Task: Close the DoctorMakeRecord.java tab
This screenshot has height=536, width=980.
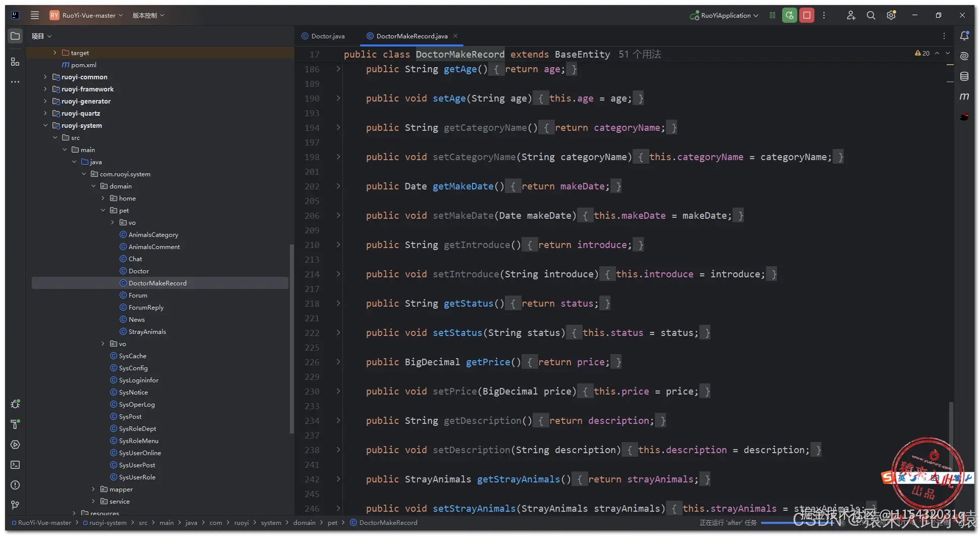Action: pos(455,36)
